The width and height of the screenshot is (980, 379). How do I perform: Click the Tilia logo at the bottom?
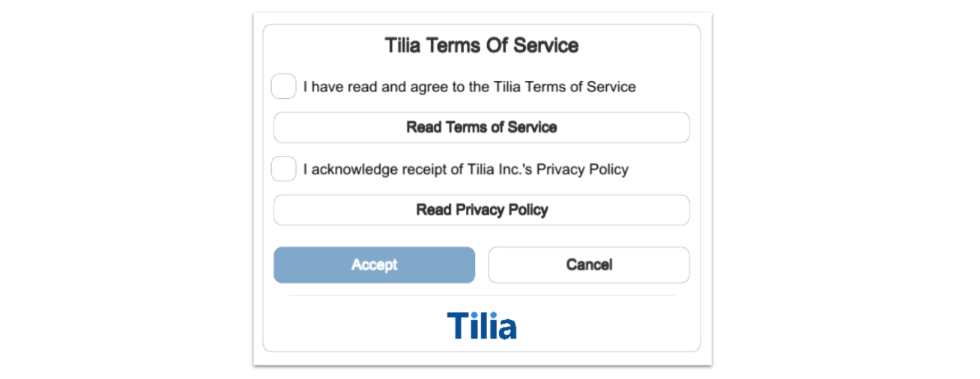tap(482, 326)
